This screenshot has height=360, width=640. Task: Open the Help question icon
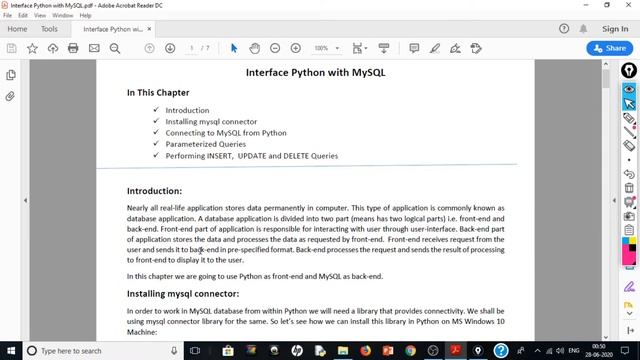pos(564,29)
